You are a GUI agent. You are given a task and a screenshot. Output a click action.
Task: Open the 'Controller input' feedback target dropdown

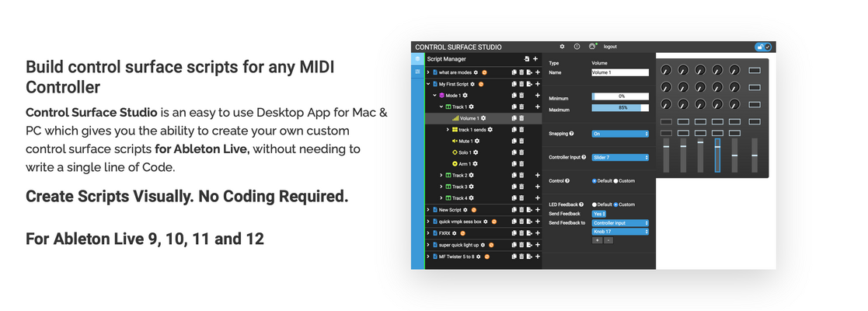(x=620, y=223)
